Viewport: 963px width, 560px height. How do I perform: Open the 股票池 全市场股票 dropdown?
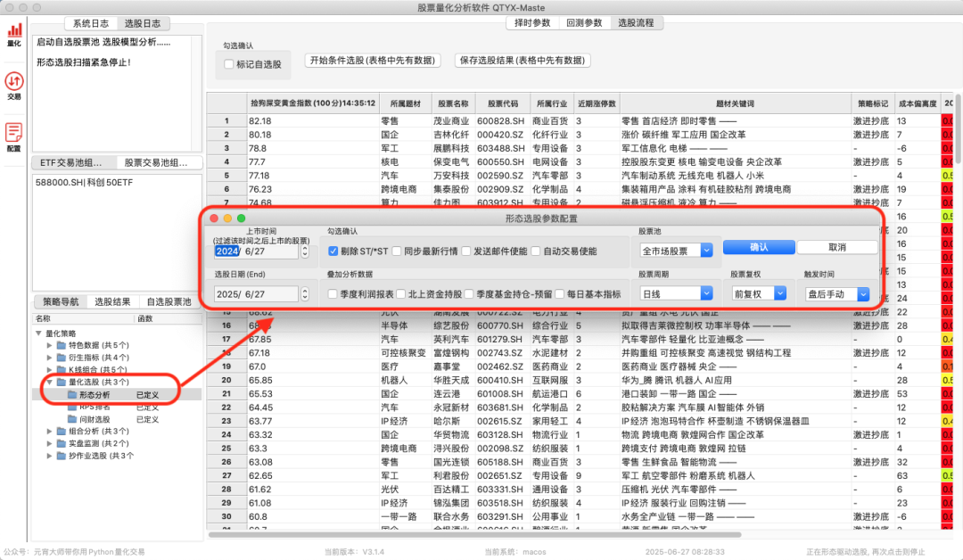click(676, 251)
